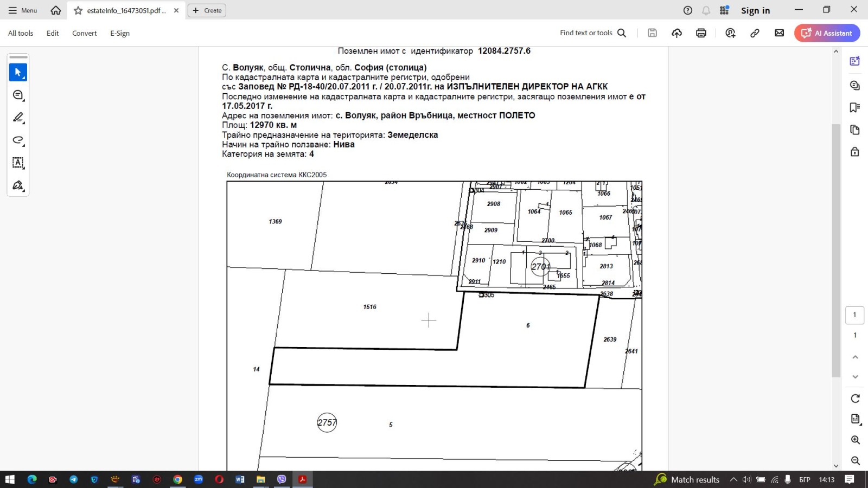Viewport: 868px width, 488px height.
Task: Star the estateInfo_16473051.pdf tab
Action: tap(78, 10)
